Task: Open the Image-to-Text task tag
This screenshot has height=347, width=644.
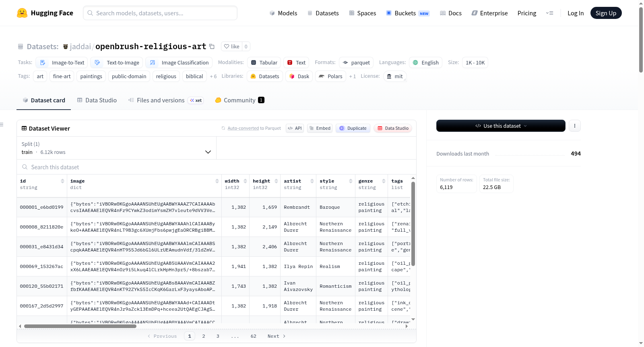Action: [62, 62]
